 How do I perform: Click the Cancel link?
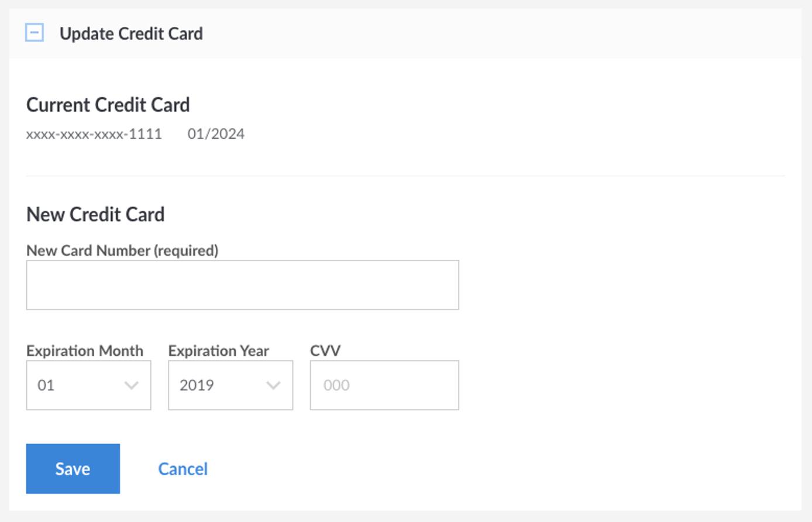183,468
